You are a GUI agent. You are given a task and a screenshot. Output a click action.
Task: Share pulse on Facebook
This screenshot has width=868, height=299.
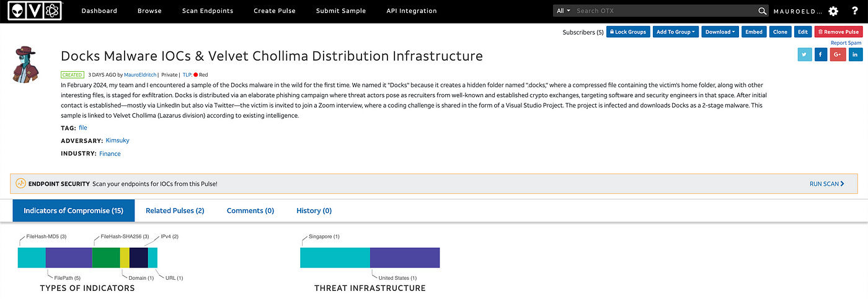[821, 54]
